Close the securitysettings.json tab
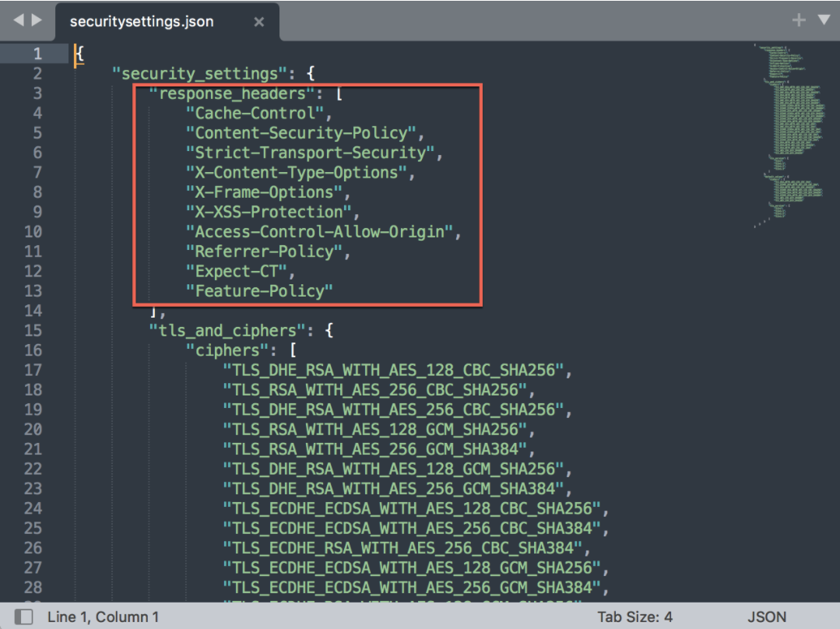Screen dimensions: 840x629 click(x=258, y=22)
